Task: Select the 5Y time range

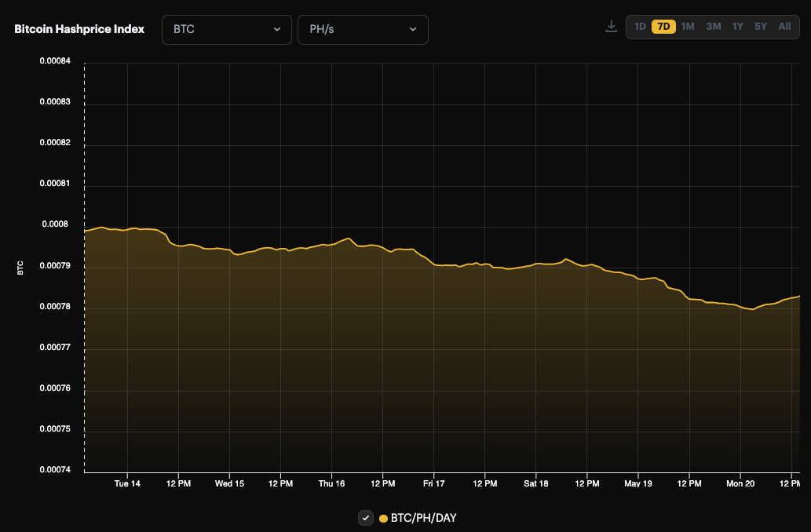Action: [x=760, y=26]
